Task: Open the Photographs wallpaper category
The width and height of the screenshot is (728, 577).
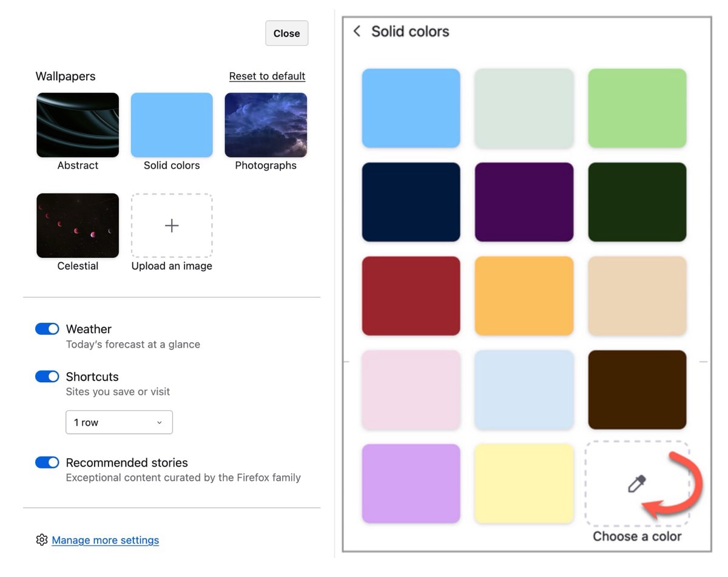Action: point(266,125)
